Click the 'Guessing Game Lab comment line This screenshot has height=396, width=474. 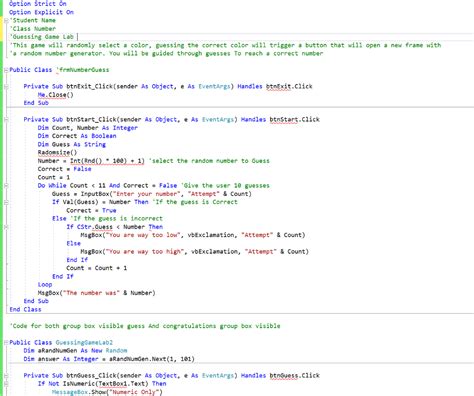[x=42, y=37]
